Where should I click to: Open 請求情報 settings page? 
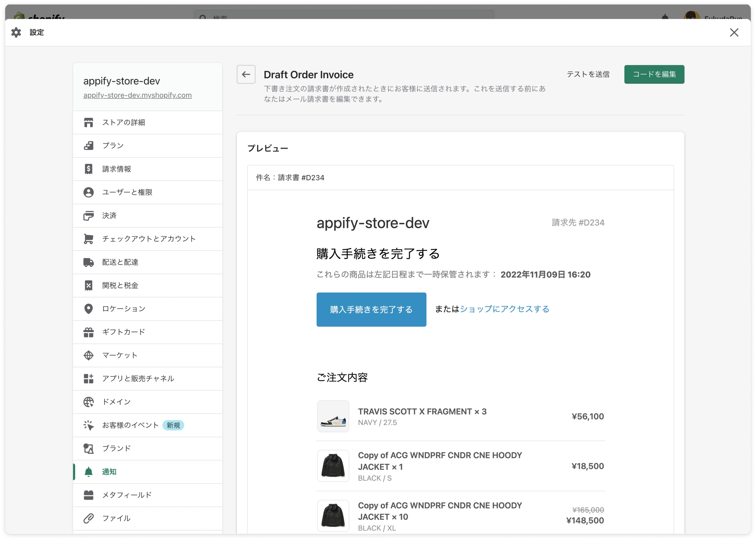tap(148, 169)
